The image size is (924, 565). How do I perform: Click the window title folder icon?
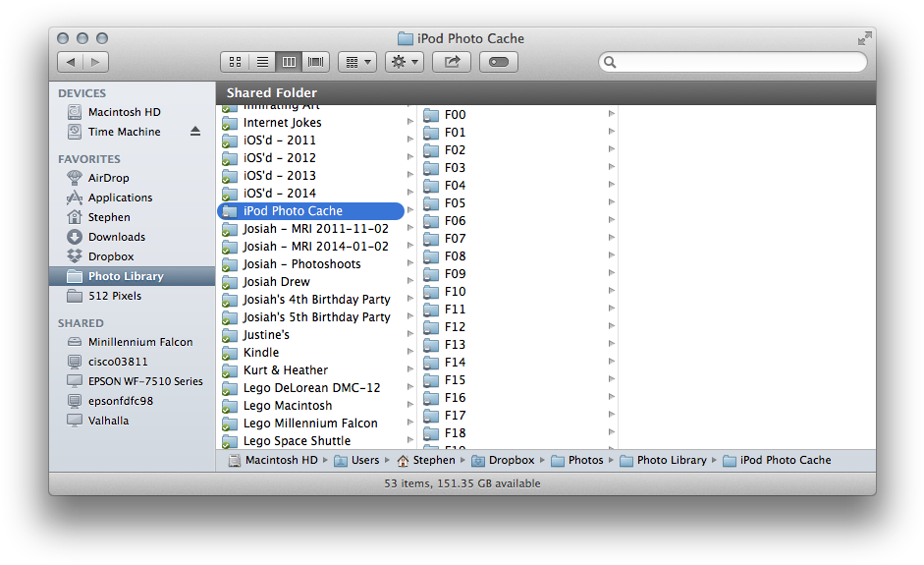tap(406, 39)
